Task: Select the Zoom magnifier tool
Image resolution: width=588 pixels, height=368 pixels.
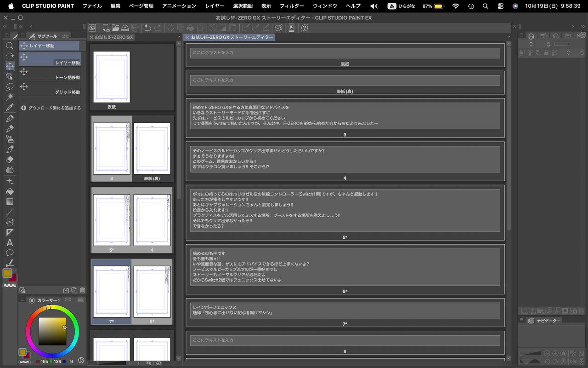Action: coord(10,46)
